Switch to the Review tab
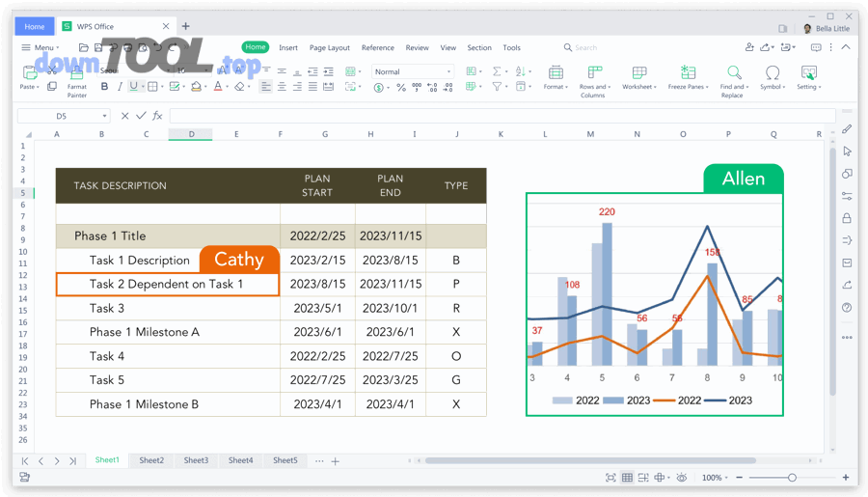The height and width of the screenshot is (497, 868). 417,47
